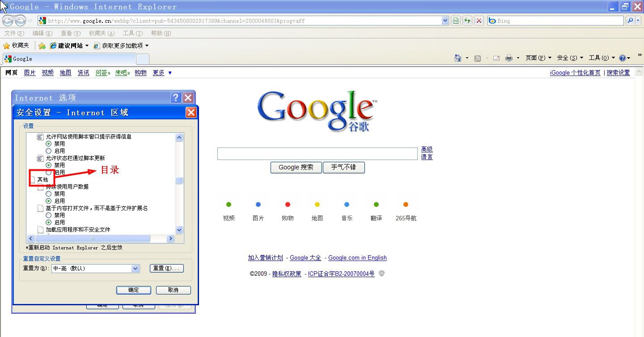Viewport: 644px width, 337px height.
Task: Open the 建议网站 suggested sites item
Action: 69,46
